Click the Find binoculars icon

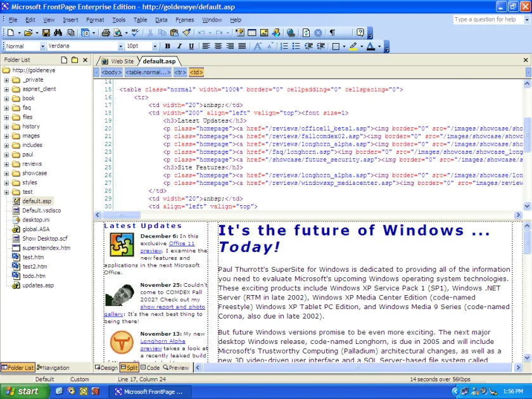click(58, 32)
